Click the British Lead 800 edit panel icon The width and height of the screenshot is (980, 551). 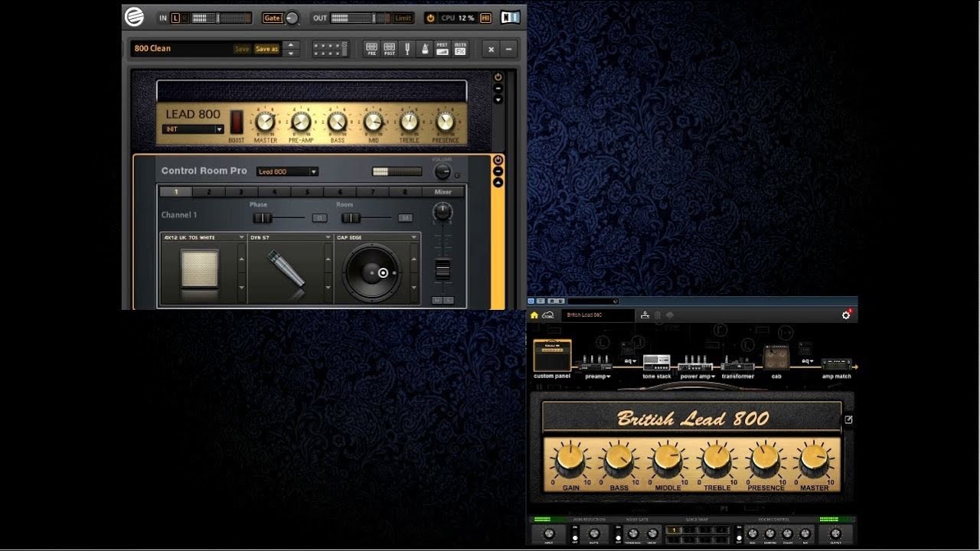tap(848, 419)
